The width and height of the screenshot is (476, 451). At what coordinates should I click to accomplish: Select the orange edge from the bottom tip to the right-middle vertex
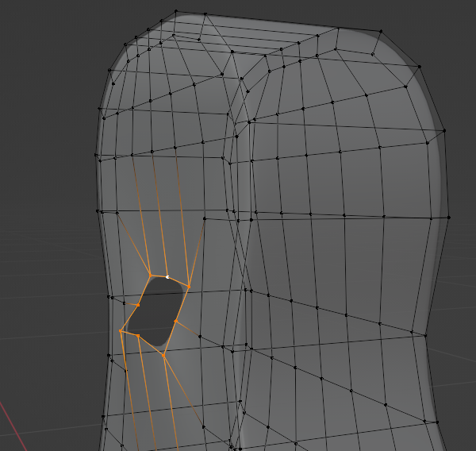[170, 338]
